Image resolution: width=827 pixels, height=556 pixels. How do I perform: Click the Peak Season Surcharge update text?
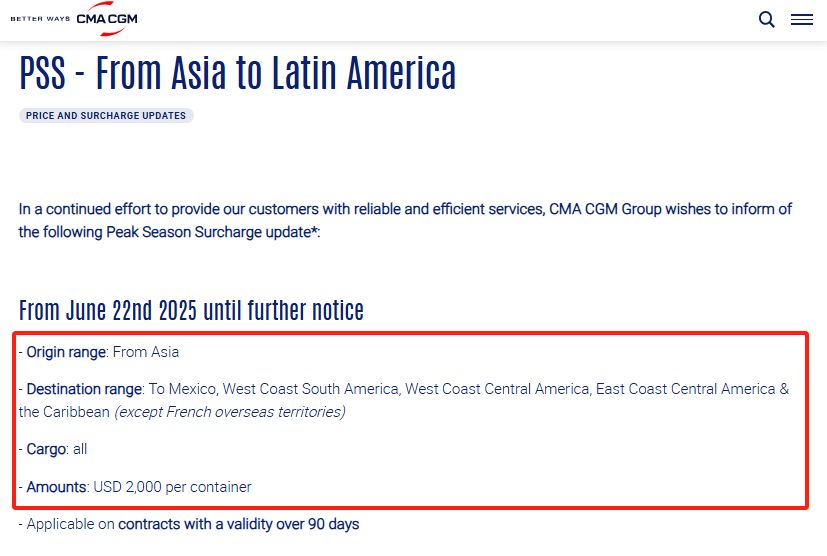point(210,232)
